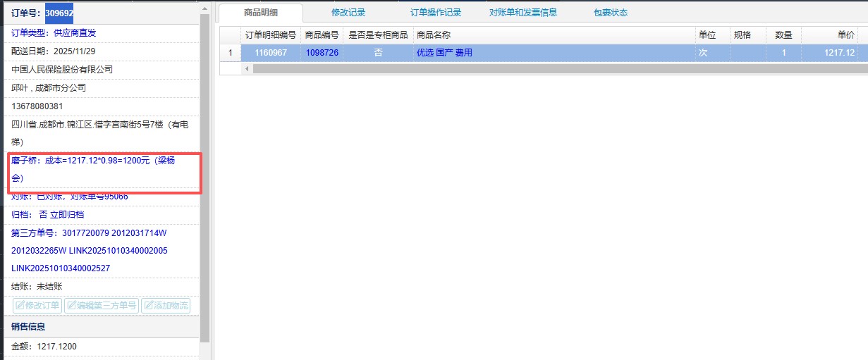This screenshot has width=868, height=360.
Task: Click the horizontal scrollbar thumb under the table
Action: coord(550,68)
